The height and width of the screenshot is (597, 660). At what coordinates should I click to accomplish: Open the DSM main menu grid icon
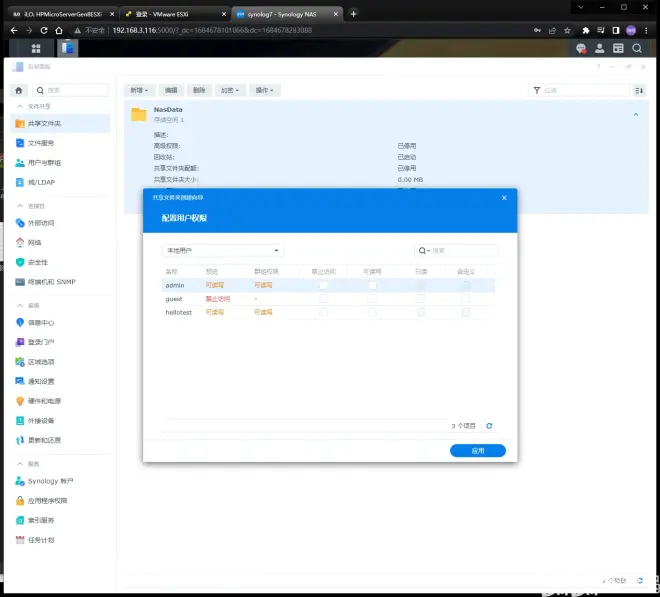tap(36, 48)
